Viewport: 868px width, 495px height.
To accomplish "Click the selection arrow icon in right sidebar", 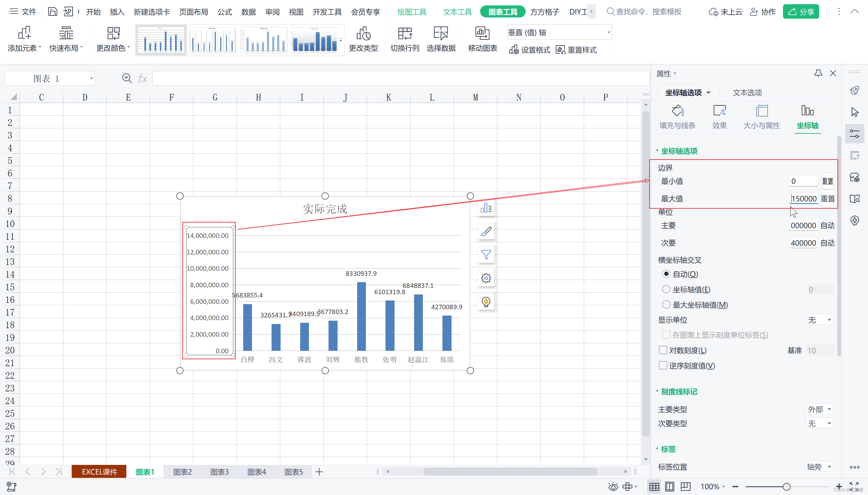I will [x=854, y=112].
